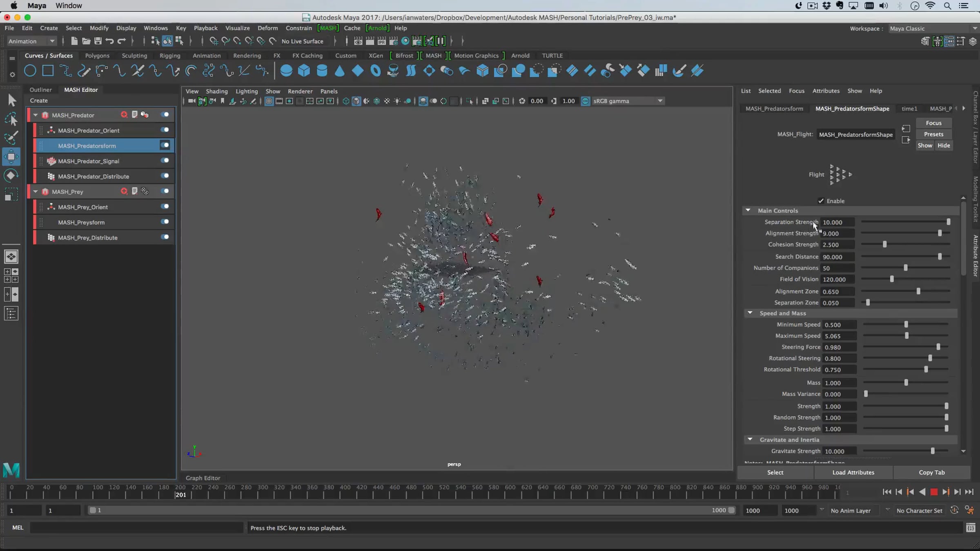Toggle MASH_Predator network enable switch
980x551 pixels.
pos(165,115)
